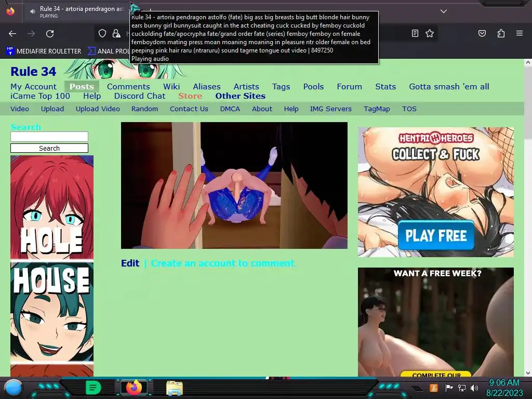Go back with the browser back arrow
Screen dimensions: 532x399
click(12, 33)
